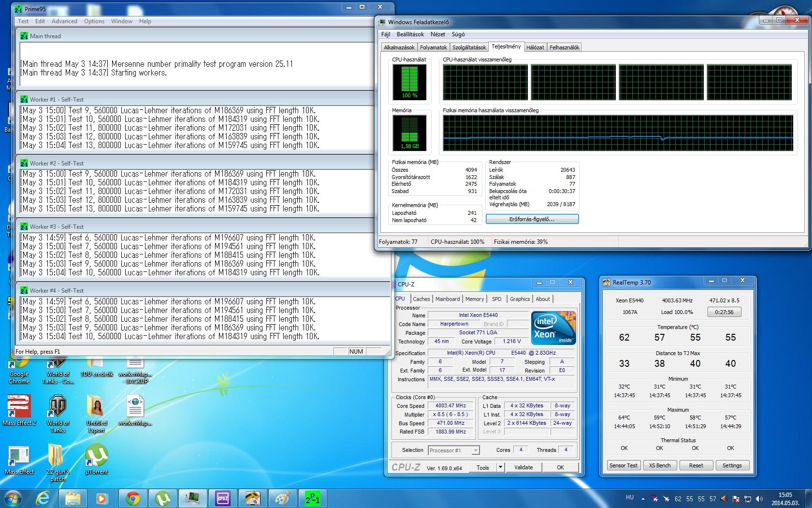Open the Windows Start menu orb

[13, 498]
